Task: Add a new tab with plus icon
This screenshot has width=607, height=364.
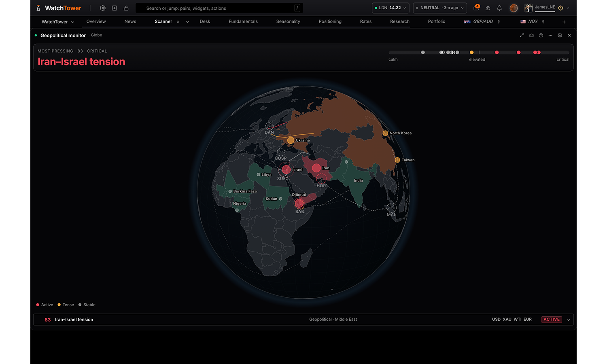Action: [x=564, y=22]
